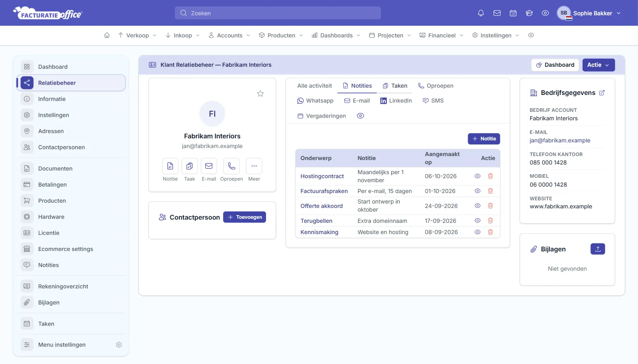638x364 pixels.
Task: Click the Oproepen phone quick action icon
Action: [231, 166]
